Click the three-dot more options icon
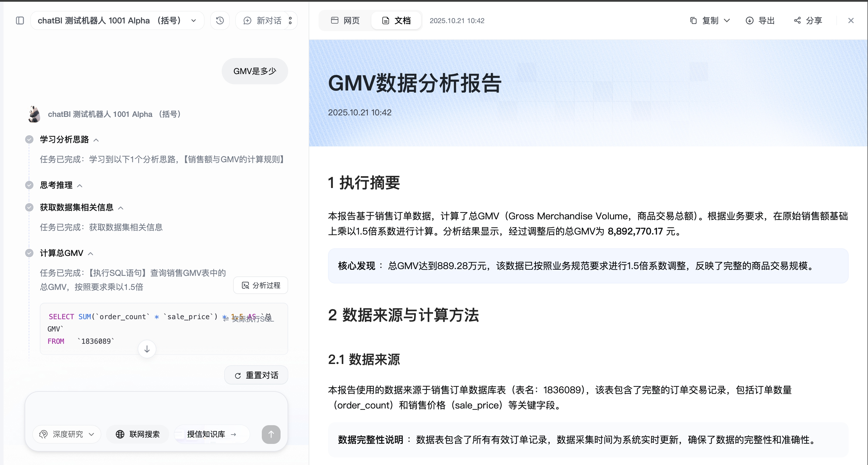This screenshot has width=868, height=465. pos(290,20)
